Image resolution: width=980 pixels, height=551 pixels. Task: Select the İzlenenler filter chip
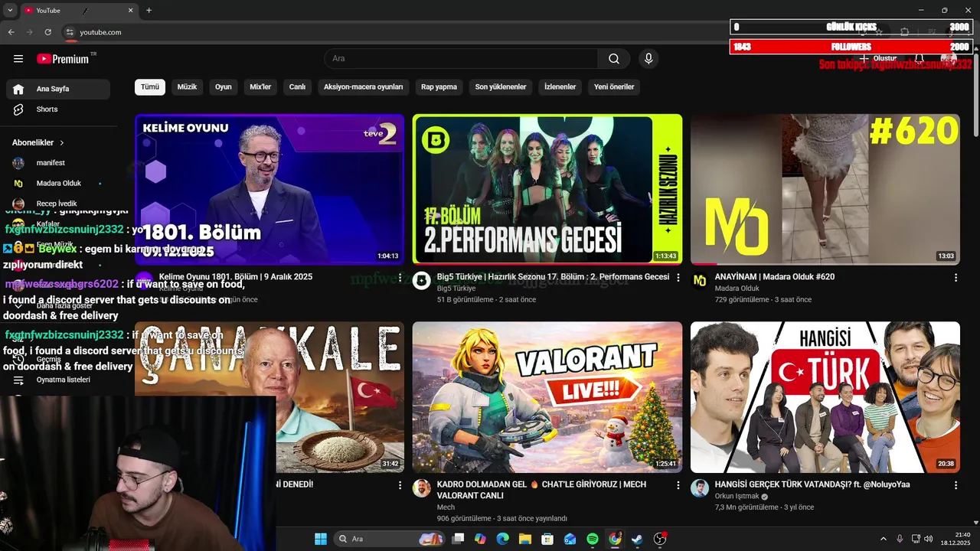(560, 87)
